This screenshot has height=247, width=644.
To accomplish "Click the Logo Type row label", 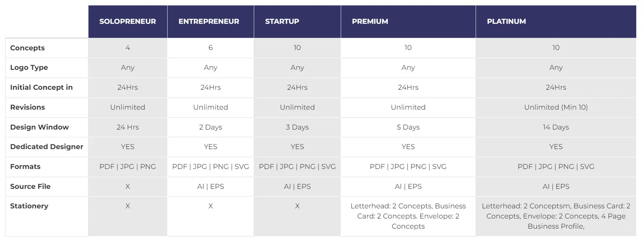I will (29, 68).
